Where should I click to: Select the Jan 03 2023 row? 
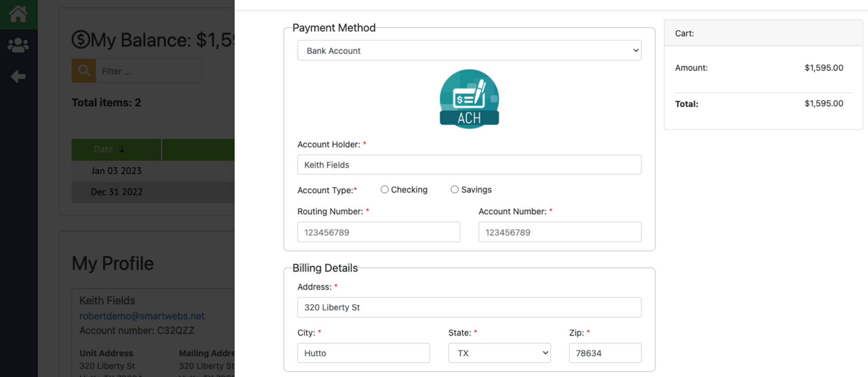(x=117, y=171)
